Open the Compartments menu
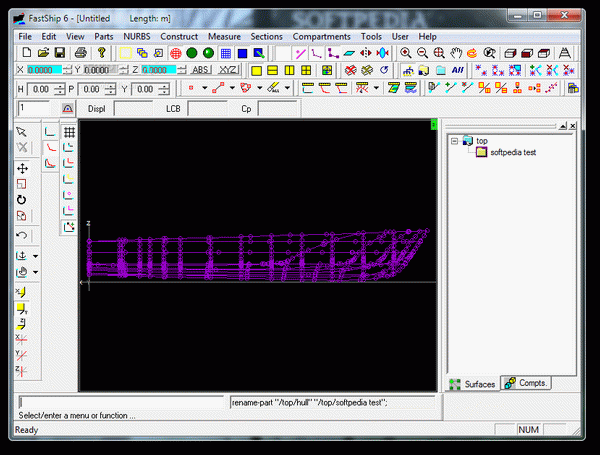This screenshot has width=600, height=455. click(x=321, y=37)
